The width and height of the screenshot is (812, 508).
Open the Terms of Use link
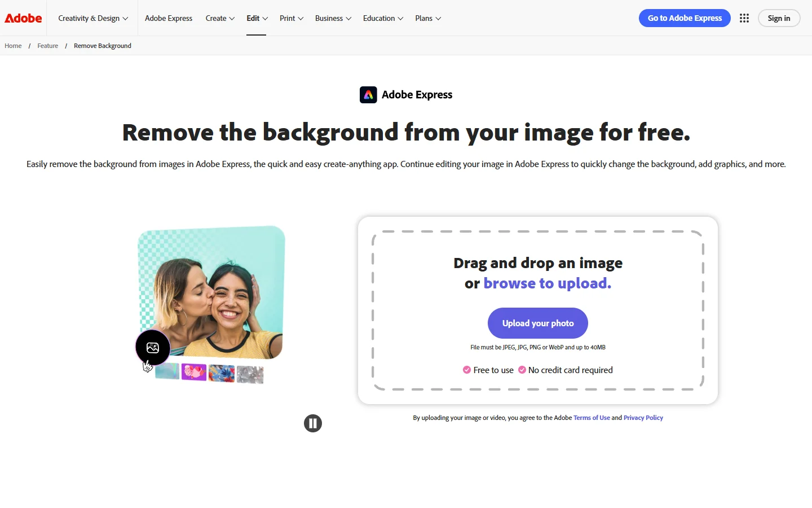click(592, 418)
